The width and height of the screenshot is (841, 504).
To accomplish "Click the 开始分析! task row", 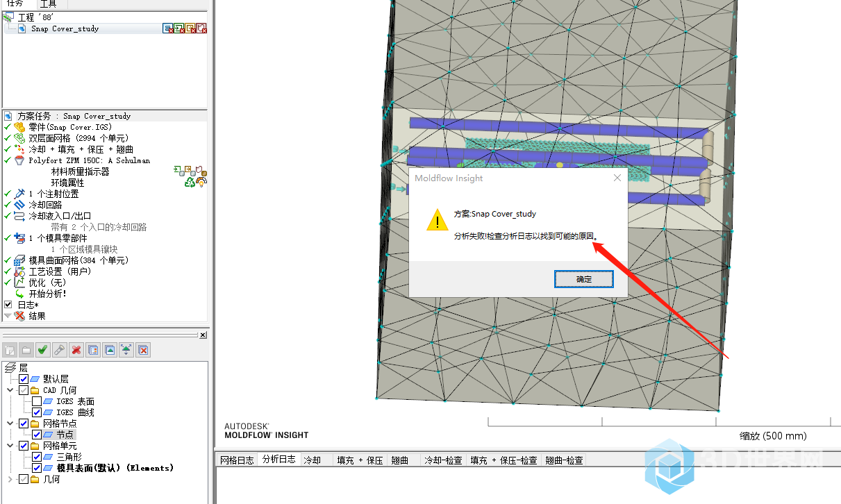I will pyautogui.click(x=47, y=294).
